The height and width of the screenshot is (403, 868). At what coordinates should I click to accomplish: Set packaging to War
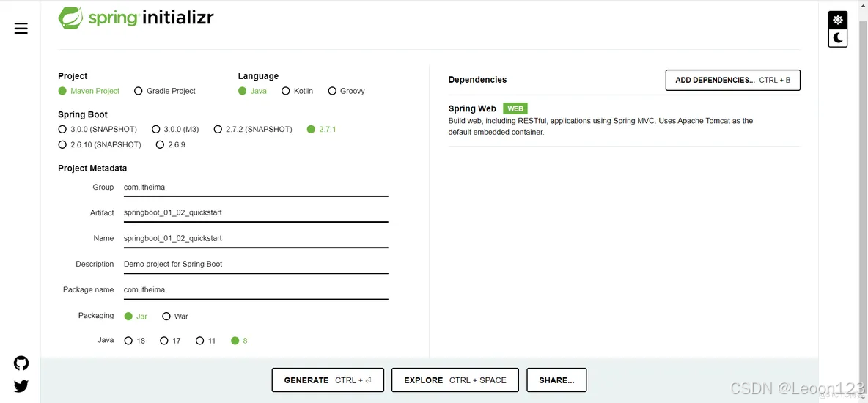point(175,316)
